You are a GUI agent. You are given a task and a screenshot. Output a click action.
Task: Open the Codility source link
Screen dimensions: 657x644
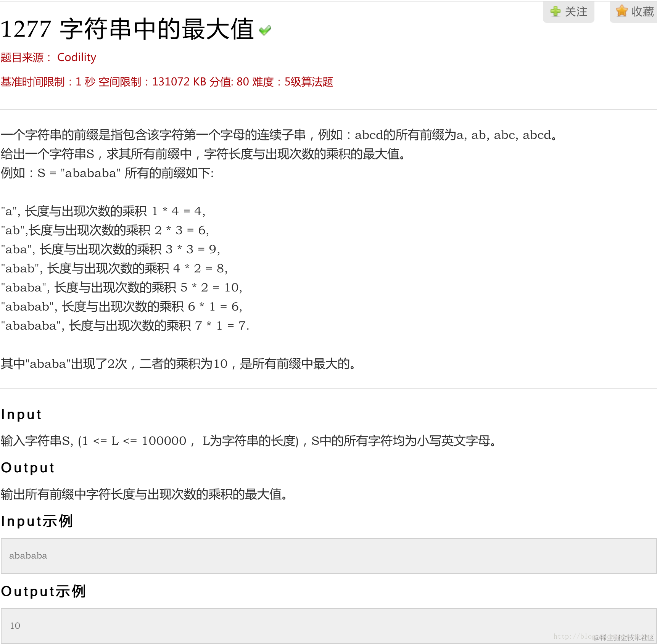click(x=77, y=57)
